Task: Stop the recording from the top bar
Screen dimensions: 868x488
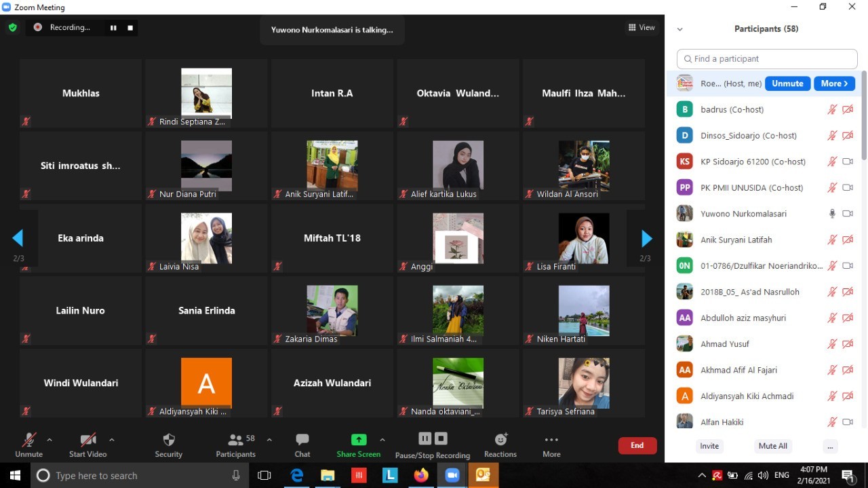Action: [130, 28]
